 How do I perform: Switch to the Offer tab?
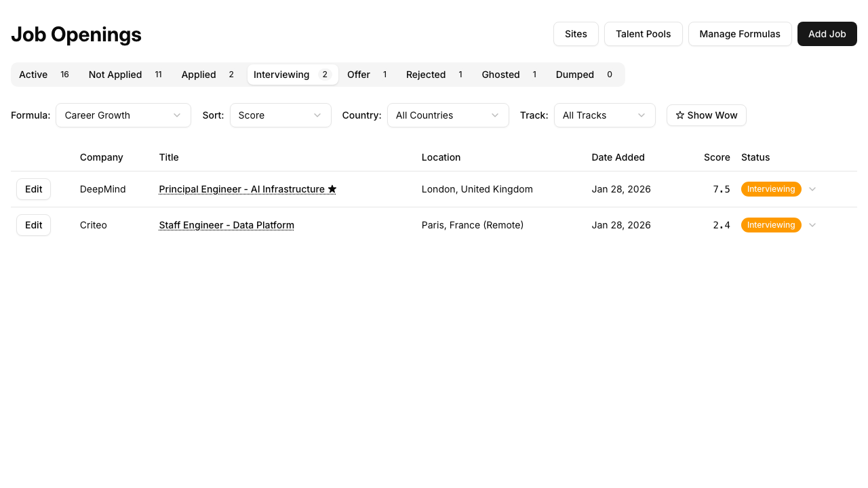(359, 75)
